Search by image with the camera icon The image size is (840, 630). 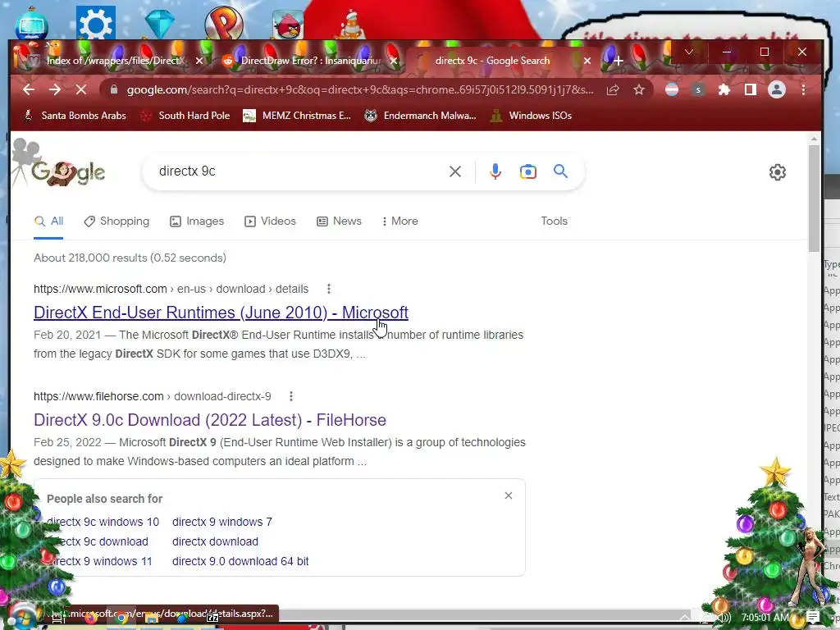coord(527,171)
